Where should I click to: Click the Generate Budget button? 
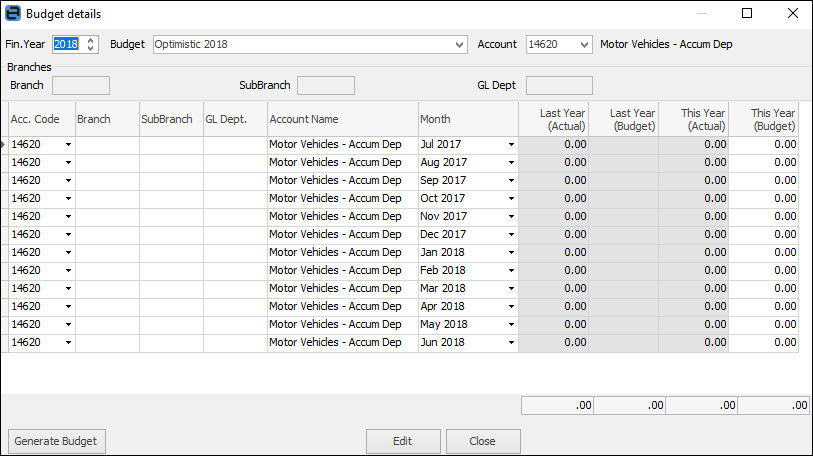pyautogui.click(x=57, y=441)
